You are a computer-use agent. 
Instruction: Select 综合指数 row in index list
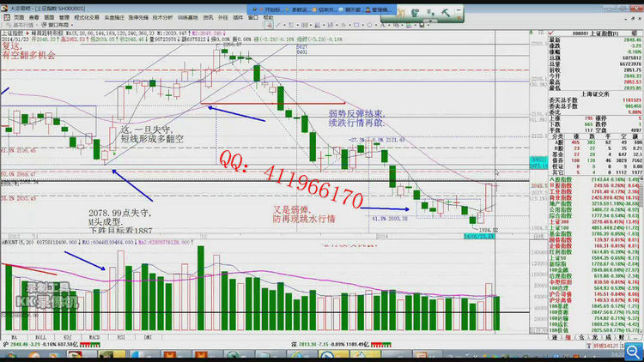click(594, 215)
